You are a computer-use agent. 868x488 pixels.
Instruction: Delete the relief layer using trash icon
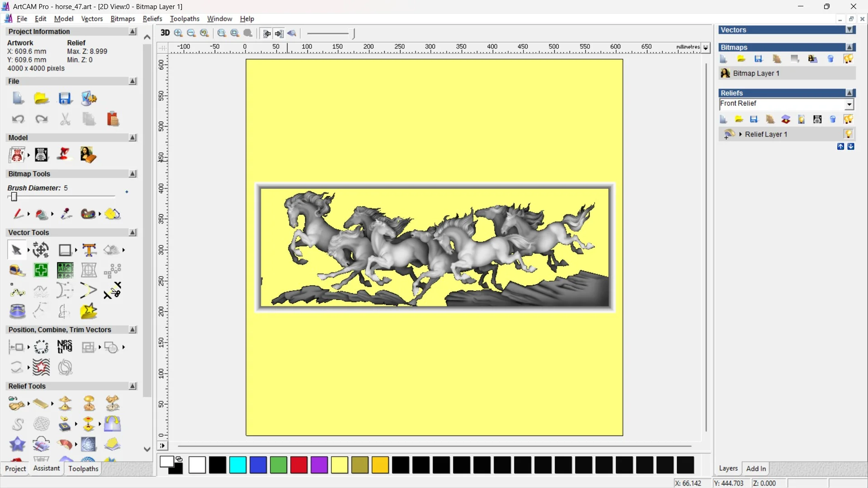833,119
